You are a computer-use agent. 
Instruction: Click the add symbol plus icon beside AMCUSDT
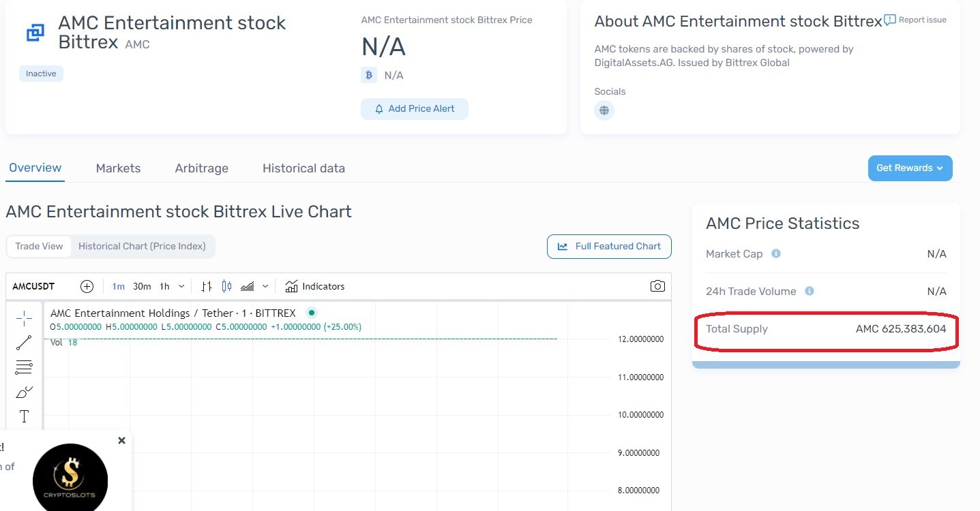87,286
